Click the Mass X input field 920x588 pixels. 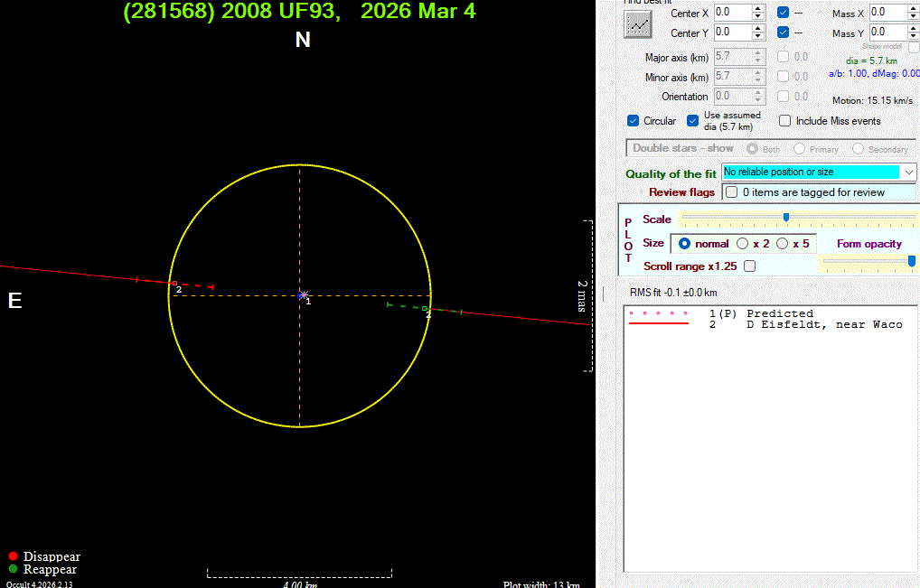886,13
